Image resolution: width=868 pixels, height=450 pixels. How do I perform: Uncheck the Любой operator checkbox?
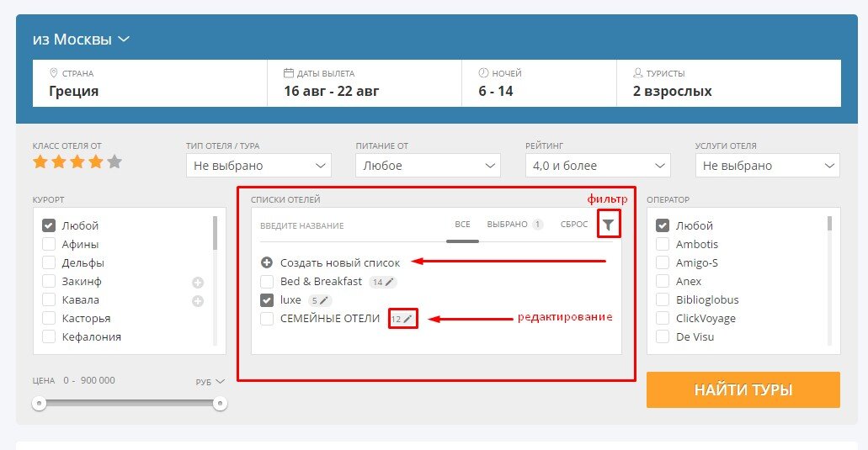tap(663, 225)
